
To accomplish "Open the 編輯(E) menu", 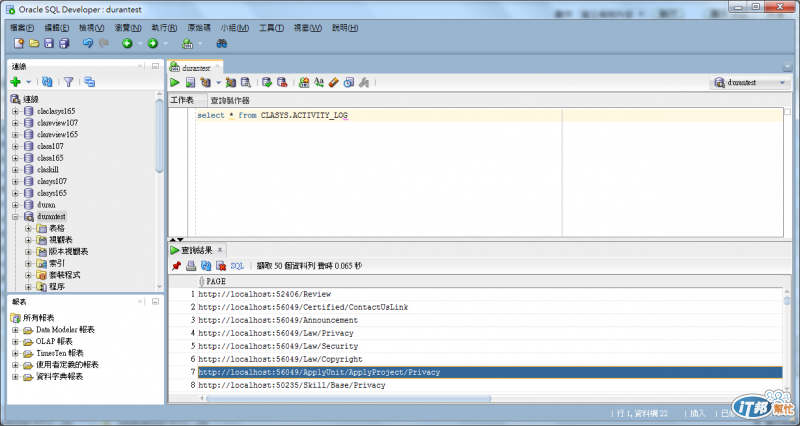I will 57,28.
